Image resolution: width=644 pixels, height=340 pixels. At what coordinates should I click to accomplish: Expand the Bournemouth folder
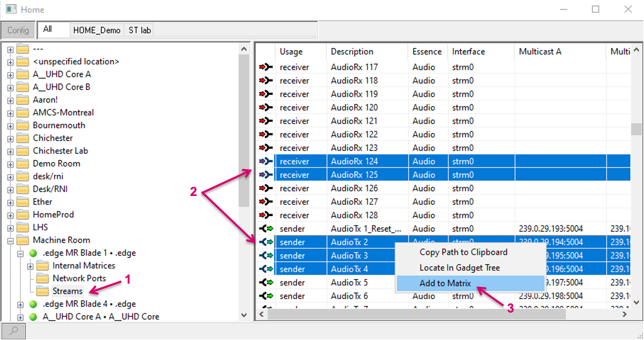tap(10, 126)
